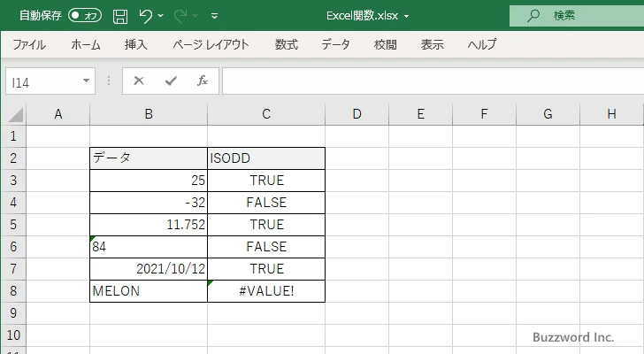The width and height of the screenshot is (644, 354).
Task: Click the formula bar Enter checkmark icon
Action: (171, 81)
